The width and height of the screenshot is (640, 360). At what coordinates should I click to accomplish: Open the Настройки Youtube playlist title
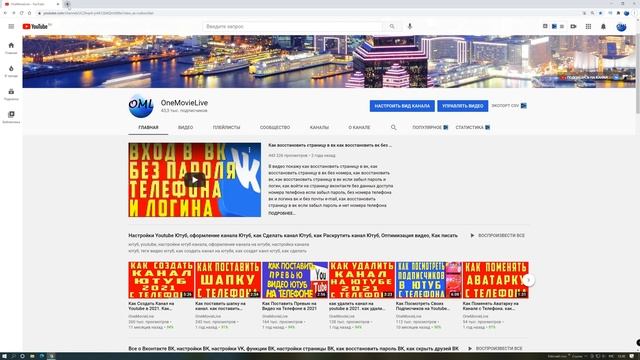coord(293,236)
